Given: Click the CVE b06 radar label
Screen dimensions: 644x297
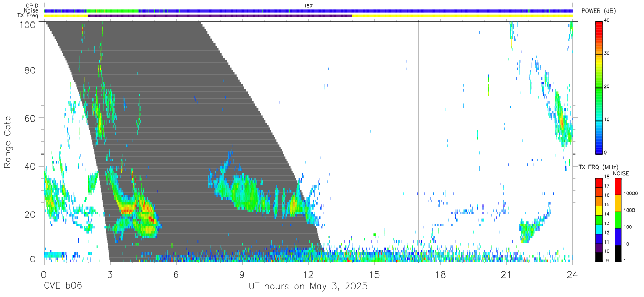Looking at the screenshot, I should click(62, 287).
